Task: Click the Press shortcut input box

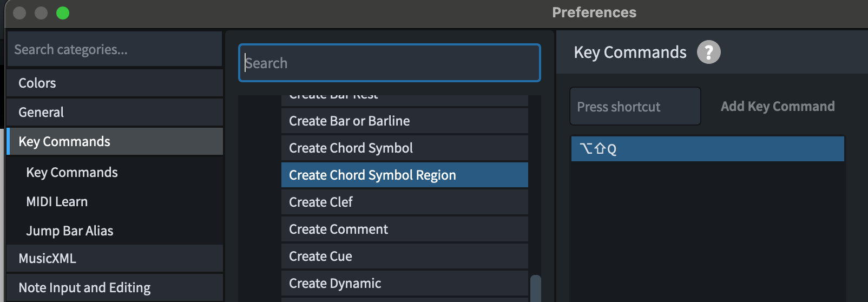Action: click(635, 107)
